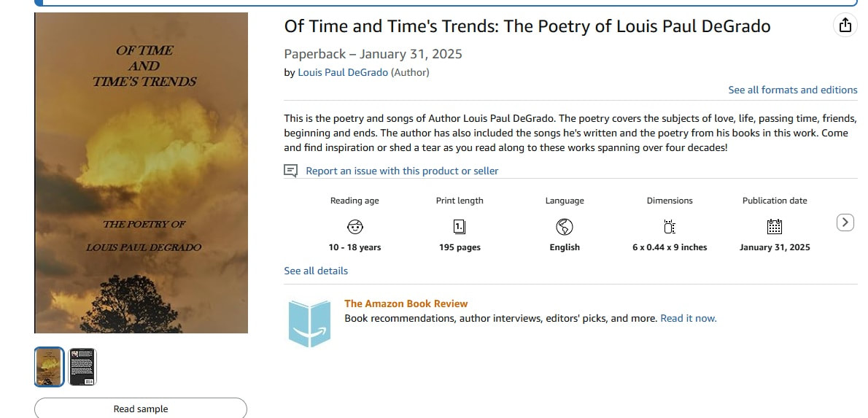Open the Louis Paul DeGrado author link
The width and height of the screenshot is (868, 418).
coord(343,72)
